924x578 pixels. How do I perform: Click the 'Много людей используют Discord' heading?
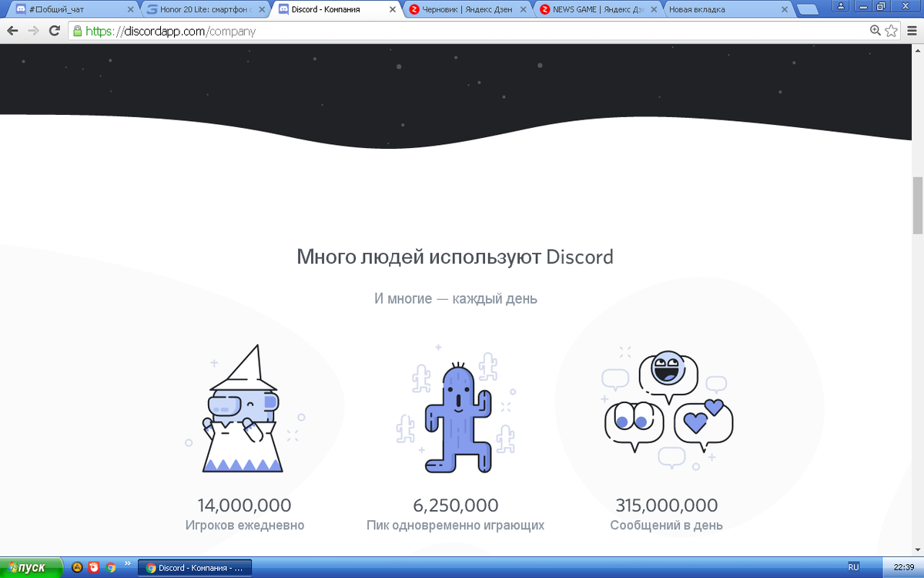(455, 257)
